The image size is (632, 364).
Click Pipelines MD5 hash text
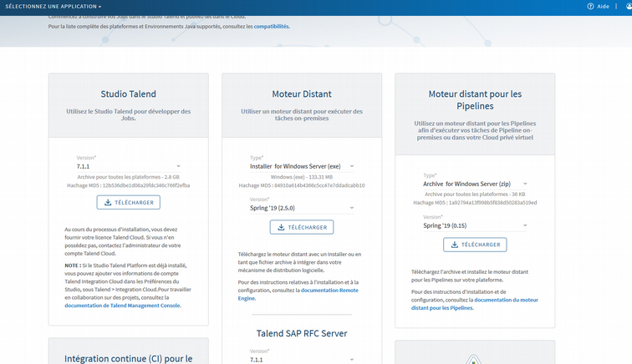click(x=475, y=203)
